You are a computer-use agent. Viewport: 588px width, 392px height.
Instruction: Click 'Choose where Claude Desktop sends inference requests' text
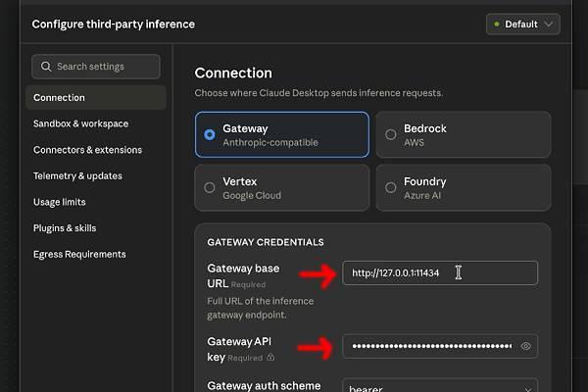tap(318, 93)
